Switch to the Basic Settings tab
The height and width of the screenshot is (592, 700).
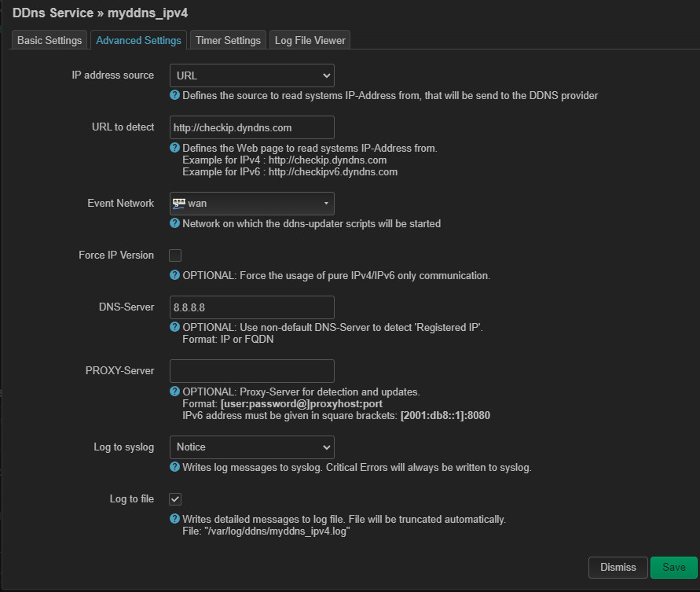pyautogui.click(x=49, y=40)
